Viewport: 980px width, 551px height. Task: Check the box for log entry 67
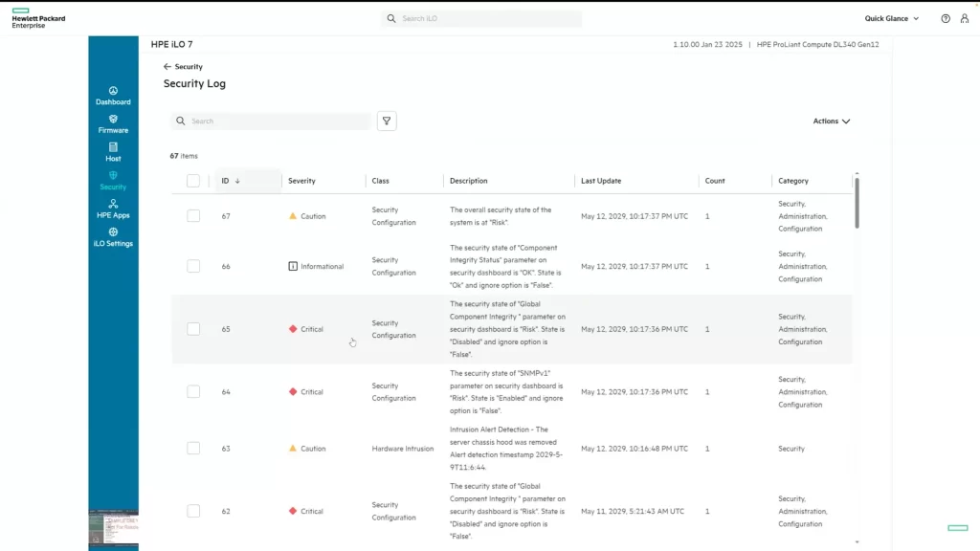(x=193, y=216)
